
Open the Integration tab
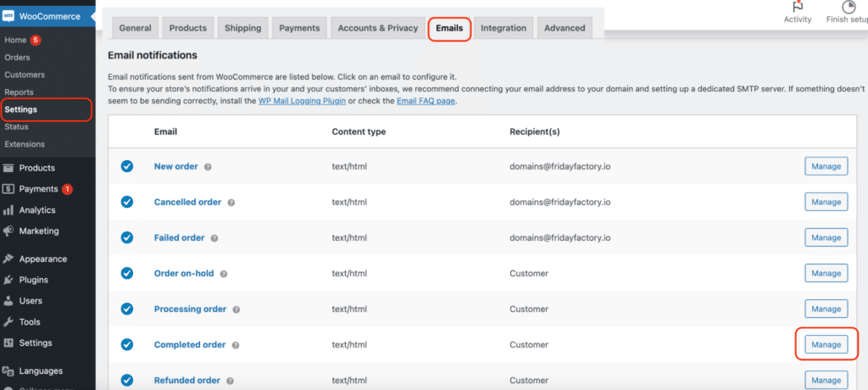(x=504, y=28)
